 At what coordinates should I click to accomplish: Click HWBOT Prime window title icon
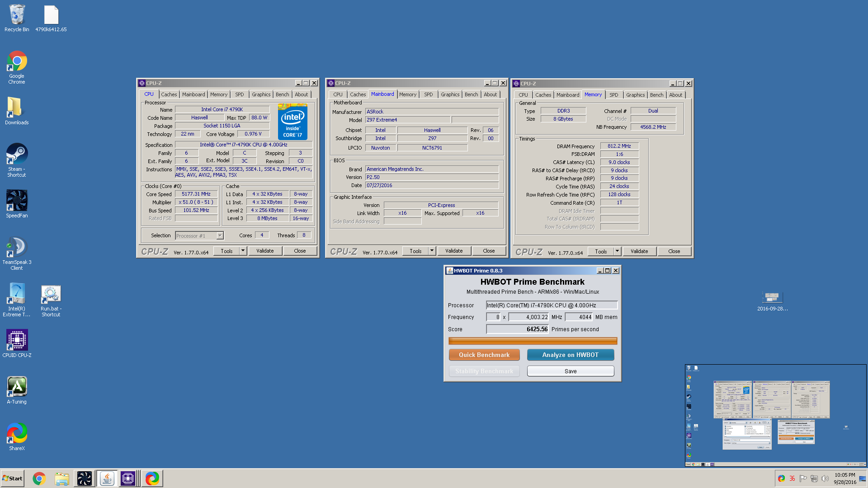click(449, 271)
